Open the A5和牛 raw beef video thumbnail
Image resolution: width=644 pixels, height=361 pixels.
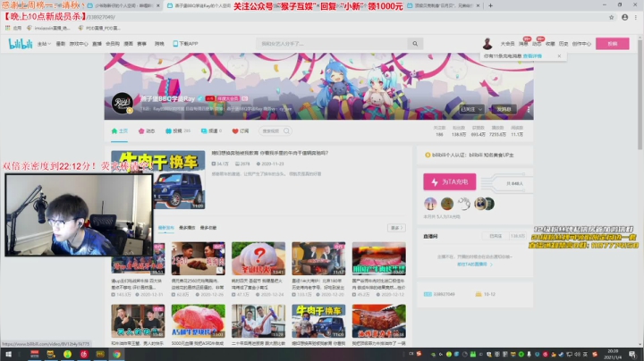pos(198,321)
